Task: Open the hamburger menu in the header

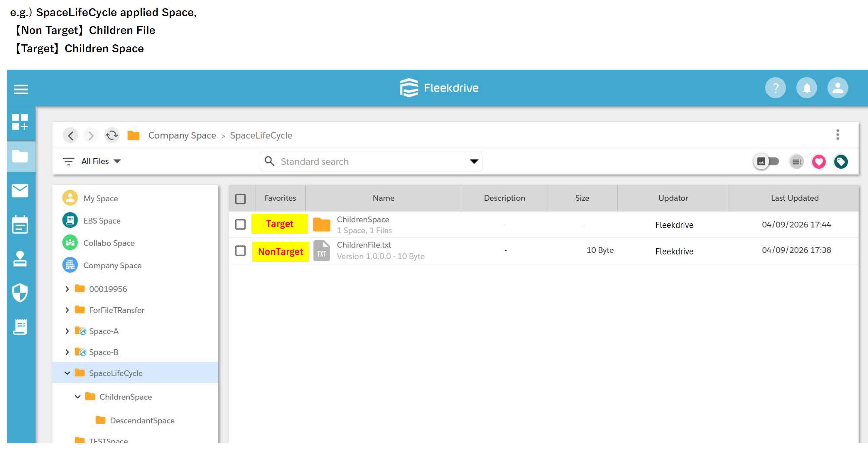Action: 21,89
